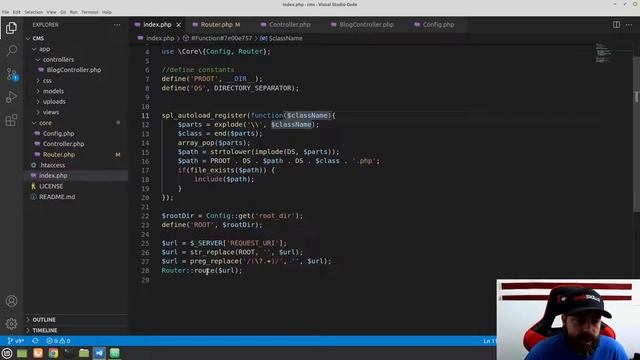The height and width of the screenshot is (360, 640).
Task: Open Config.php in the core folder
Action: click(76, 133)
